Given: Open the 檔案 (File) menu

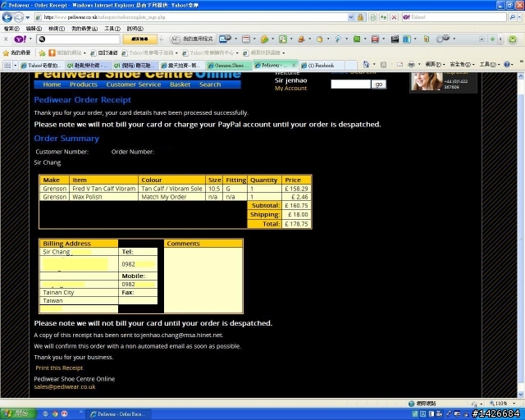Looking at the screenshot, I should 11,29.
